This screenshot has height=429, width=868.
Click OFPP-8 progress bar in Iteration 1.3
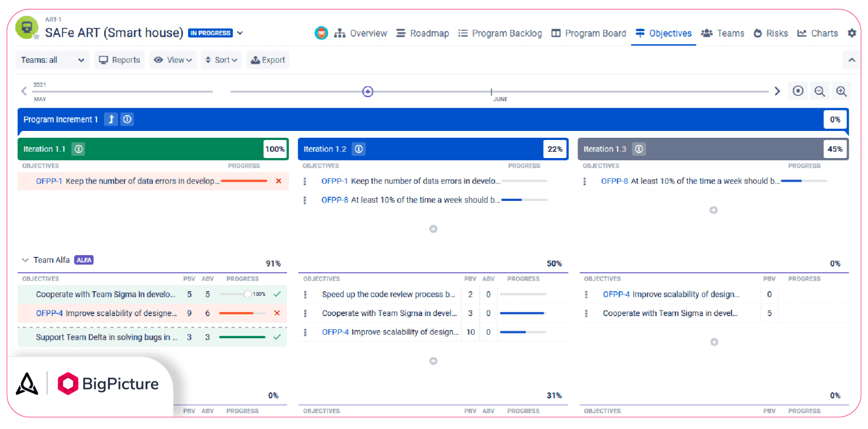pyautogui.click(x=804, y=181)
